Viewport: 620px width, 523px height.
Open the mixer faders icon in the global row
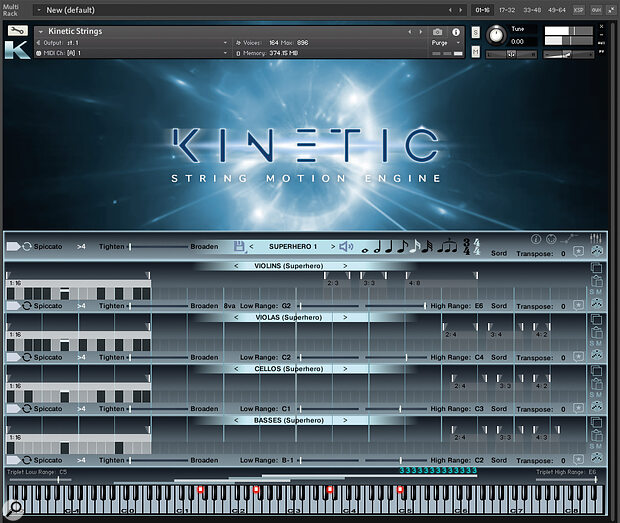(x=595, y=238)
